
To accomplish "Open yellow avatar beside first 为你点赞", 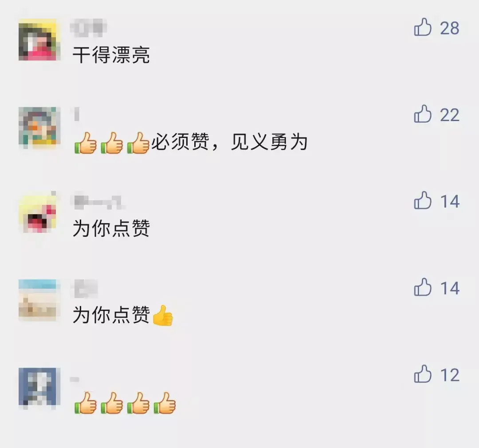I will pyautogui.click(x=38, y=213).
